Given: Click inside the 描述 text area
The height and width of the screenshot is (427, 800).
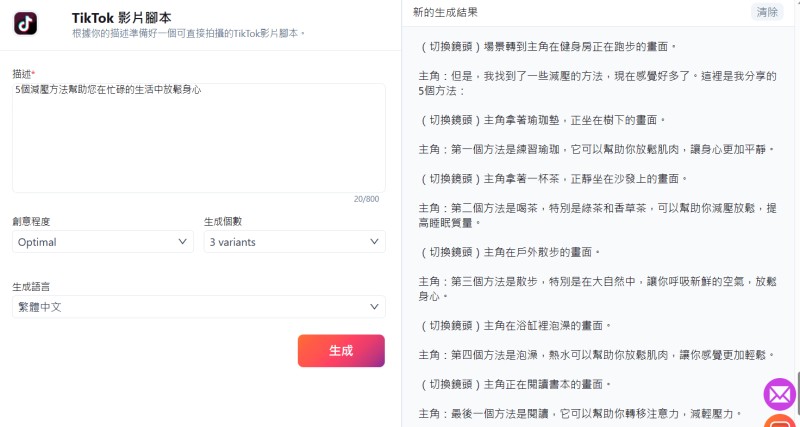Looking at the screenshot, I should point(199,138).
